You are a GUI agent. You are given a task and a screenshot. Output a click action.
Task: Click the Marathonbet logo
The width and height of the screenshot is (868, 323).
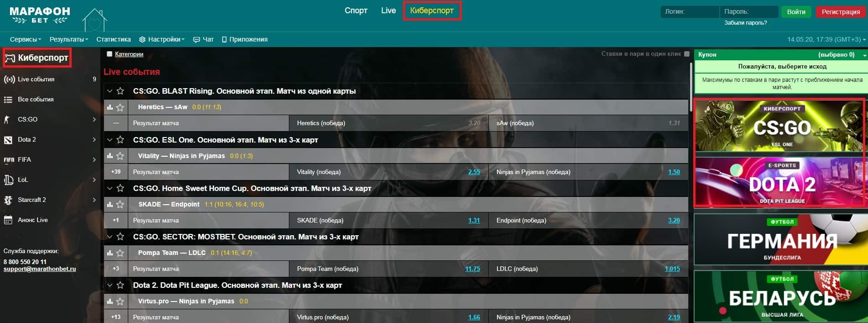[x=40, y=15]
